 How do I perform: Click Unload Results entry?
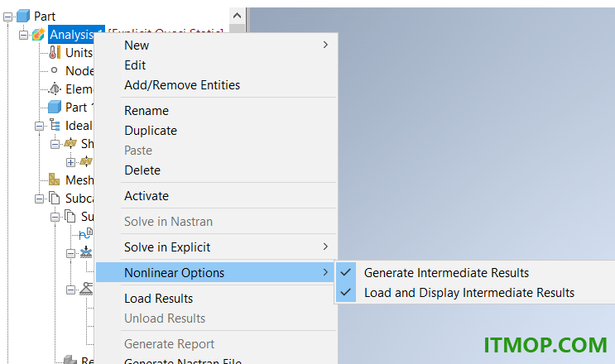[216, 318]
